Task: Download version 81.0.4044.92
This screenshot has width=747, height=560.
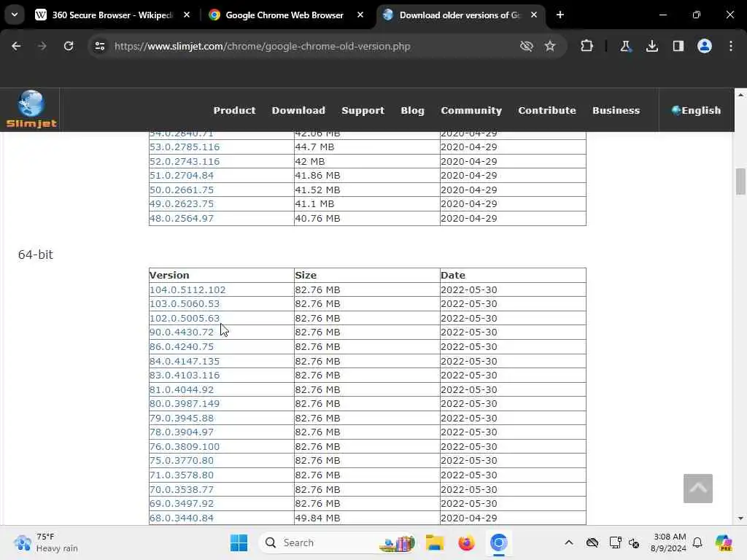Action: click(182, 389)
